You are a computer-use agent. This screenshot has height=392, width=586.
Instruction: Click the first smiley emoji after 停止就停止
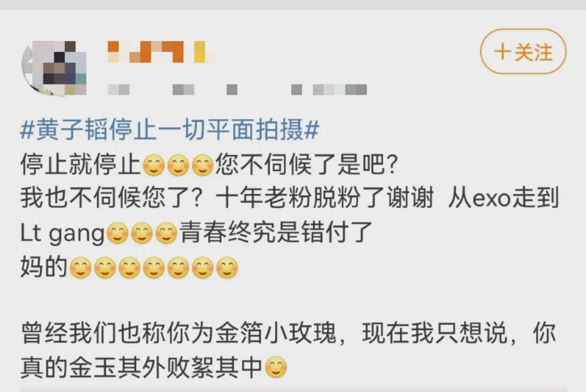[x=154, y=165]
